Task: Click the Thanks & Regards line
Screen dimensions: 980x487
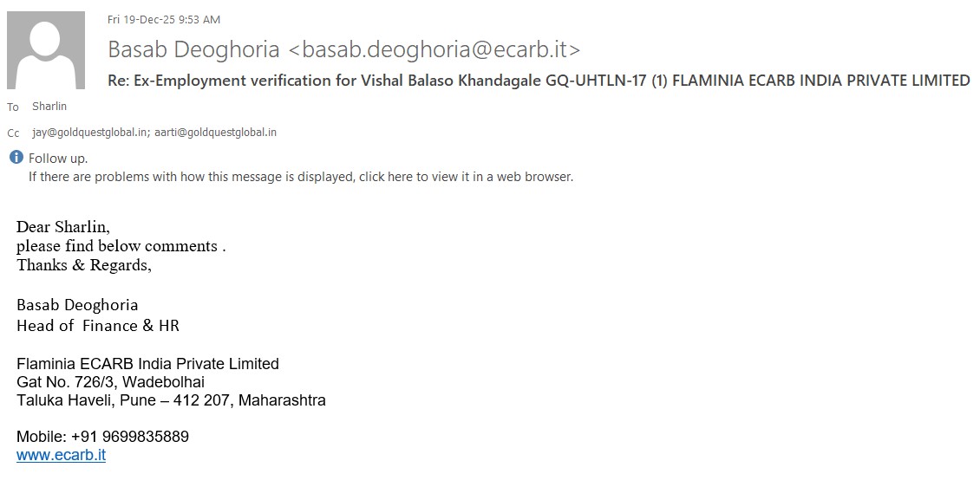Action: pos(84,265)
